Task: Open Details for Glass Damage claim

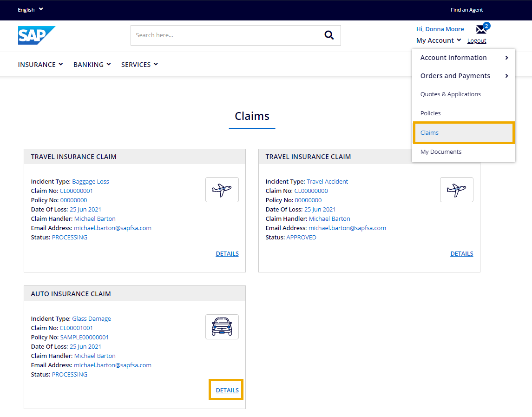Action: 227,390
